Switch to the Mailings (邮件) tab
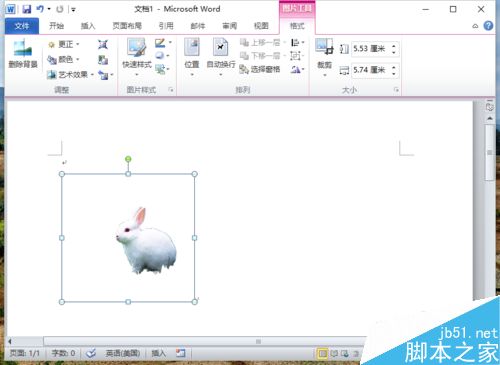Image resolution: width=500 pixels, height=365 pixels. (198, 26)
